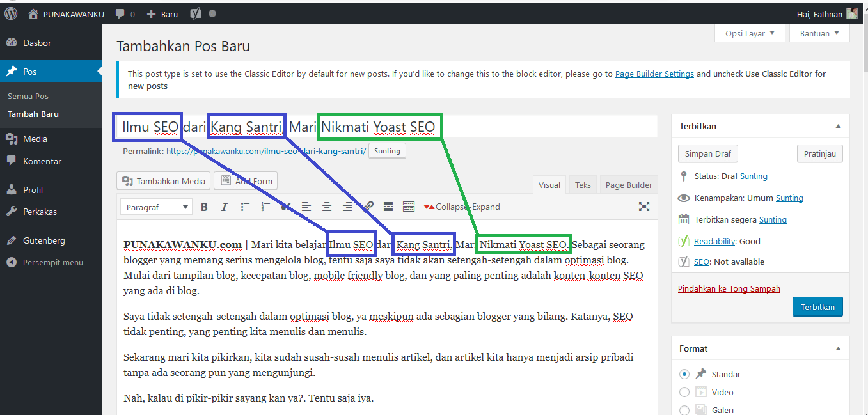Click the blue Terbitkan button
Viewport: 868px width, 415px height.
coord(817,307)
